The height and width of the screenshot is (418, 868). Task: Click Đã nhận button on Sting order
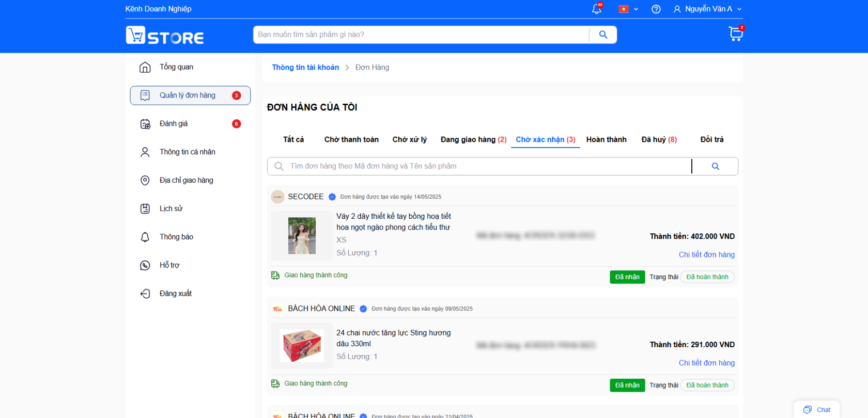pos(627,385)
